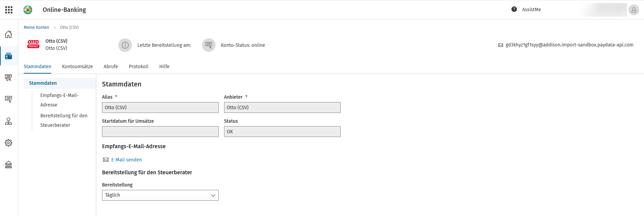Select Stammdaten in the side navigation
This screenshot has height=216, width=644.
pos(60,83)
